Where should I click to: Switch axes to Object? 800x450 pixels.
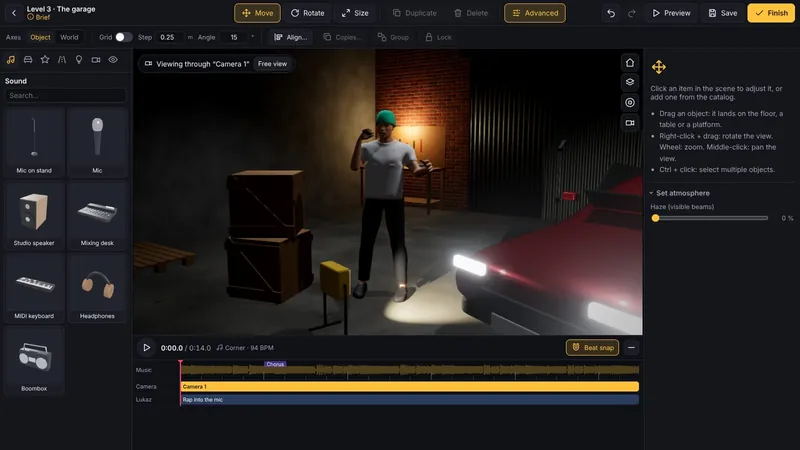[x=40, y=37]
